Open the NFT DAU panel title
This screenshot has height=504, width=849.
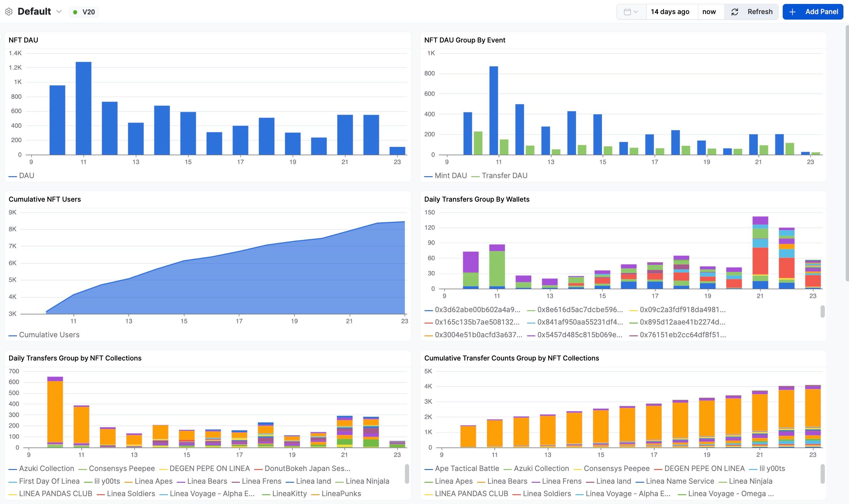pos(24,40)
